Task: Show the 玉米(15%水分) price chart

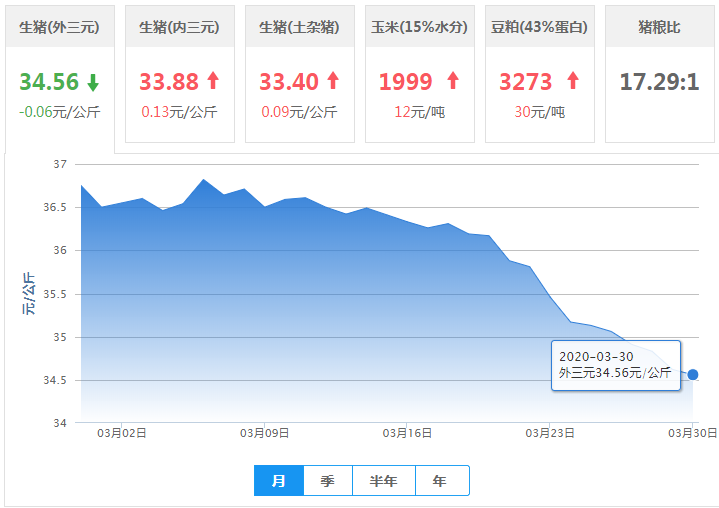Action: [x=419, y=26]
